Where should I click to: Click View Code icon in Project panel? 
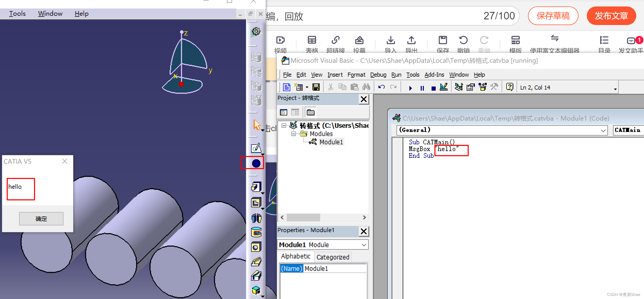point(284,112)
